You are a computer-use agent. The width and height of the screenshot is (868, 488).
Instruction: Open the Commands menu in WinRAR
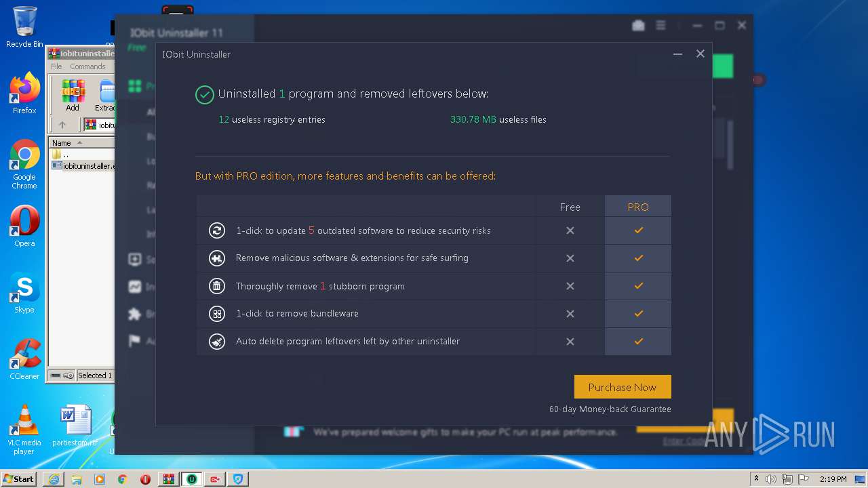[x=87, y=66]
